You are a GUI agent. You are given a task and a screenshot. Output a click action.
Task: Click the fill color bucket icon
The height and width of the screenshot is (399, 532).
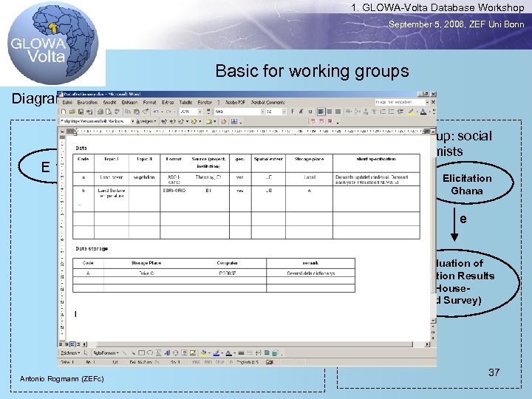point(203,353)
